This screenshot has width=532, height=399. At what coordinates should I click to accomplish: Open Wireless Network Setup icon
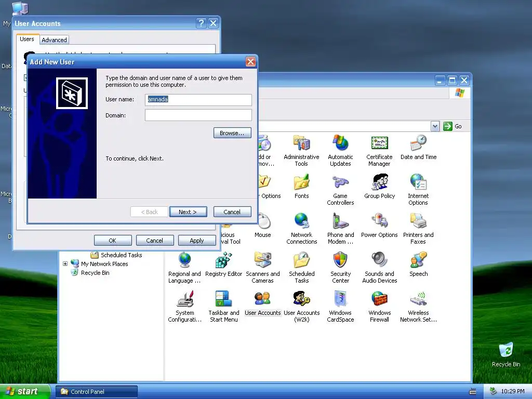(418, 307)
